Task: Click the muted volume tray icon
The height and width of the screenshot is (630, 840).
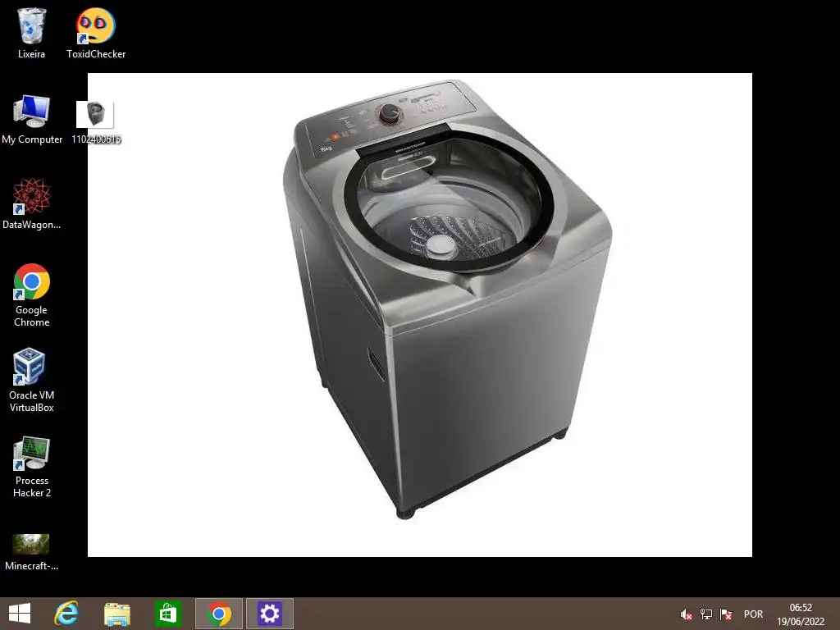Action: click(x=686, y=614)
